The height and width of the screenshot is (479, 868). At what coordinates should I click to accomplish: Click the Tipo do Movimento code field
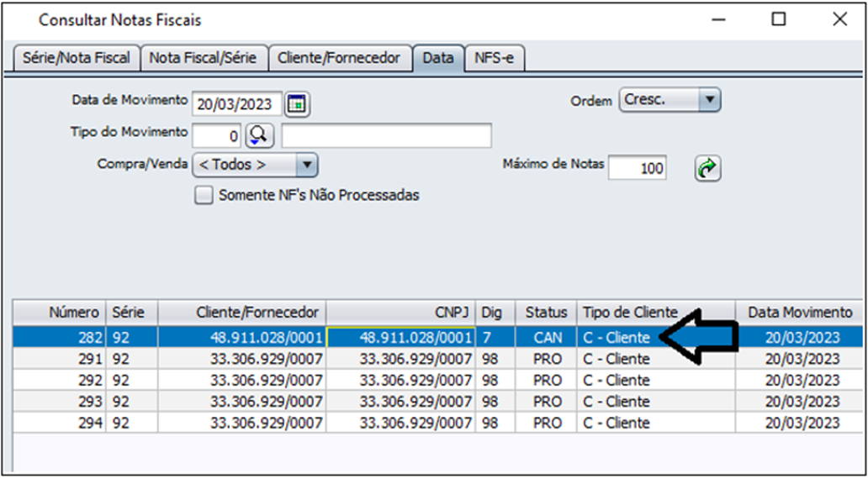(x=217, y=134)
